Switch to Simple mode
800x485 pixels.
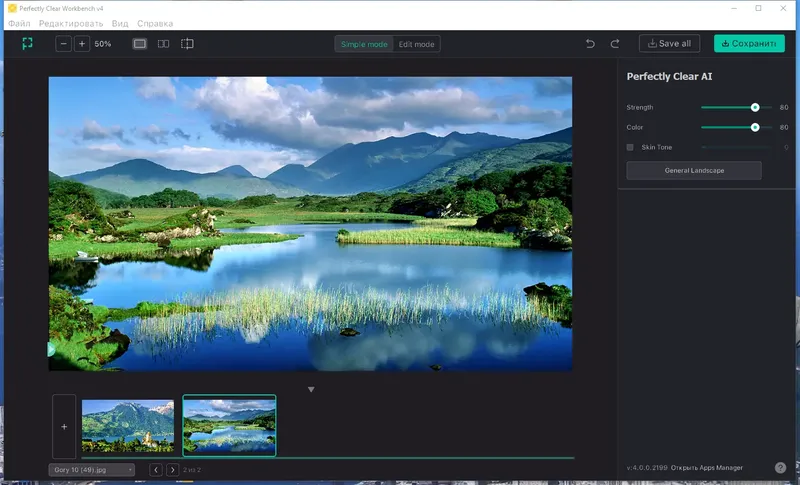(364, 44)
